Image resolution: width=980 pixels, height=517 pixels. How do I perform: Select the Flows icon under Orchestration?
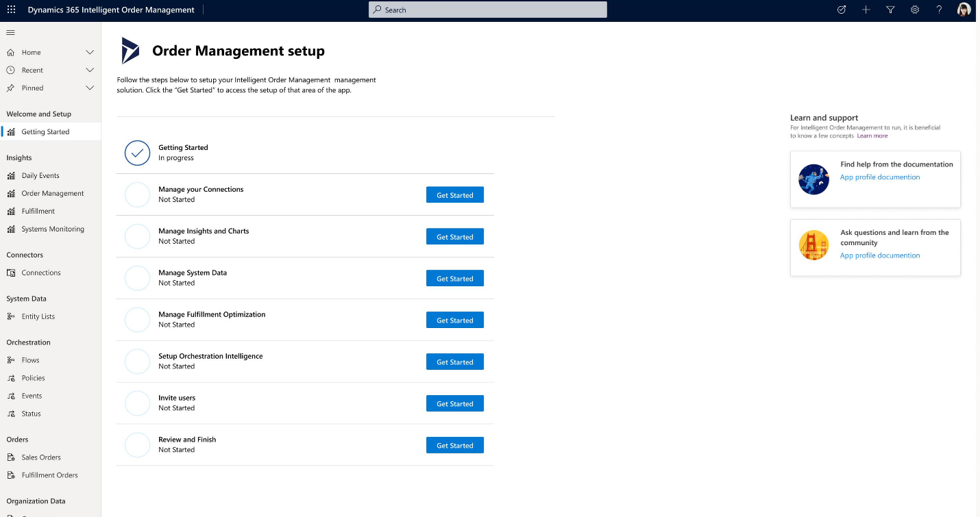click(10, 360)
